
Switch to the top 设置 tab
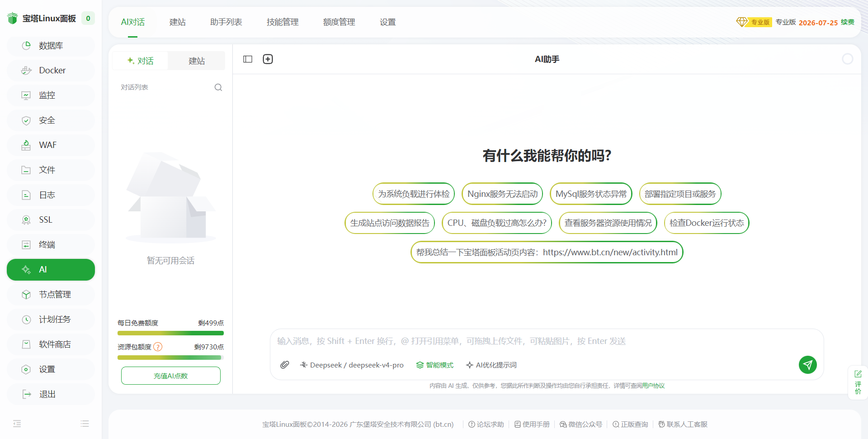click(388, 22)
